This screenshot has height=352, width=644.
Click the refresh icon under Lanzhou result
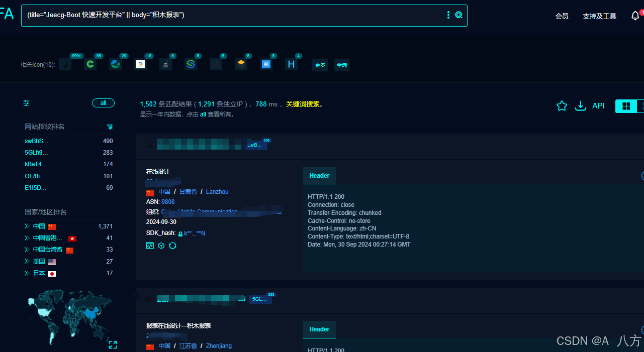point(172,246)
